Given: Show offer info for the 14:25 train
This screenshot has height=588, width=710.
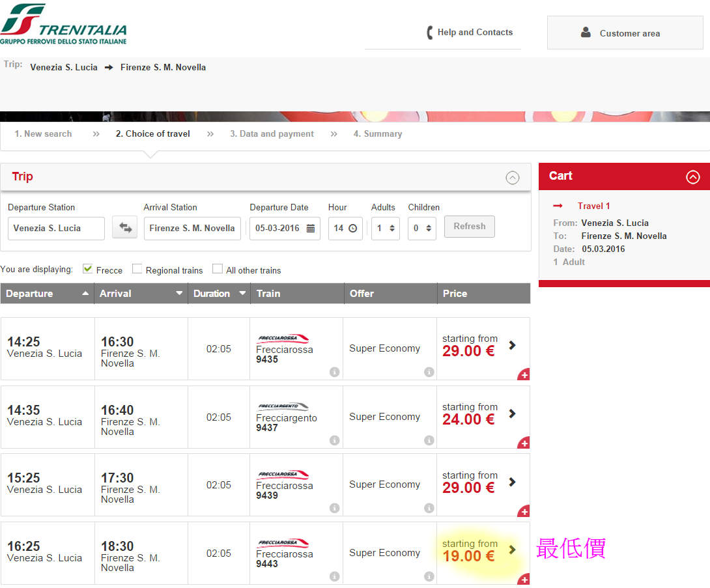Looking at the screenshot, I should 429,372.
